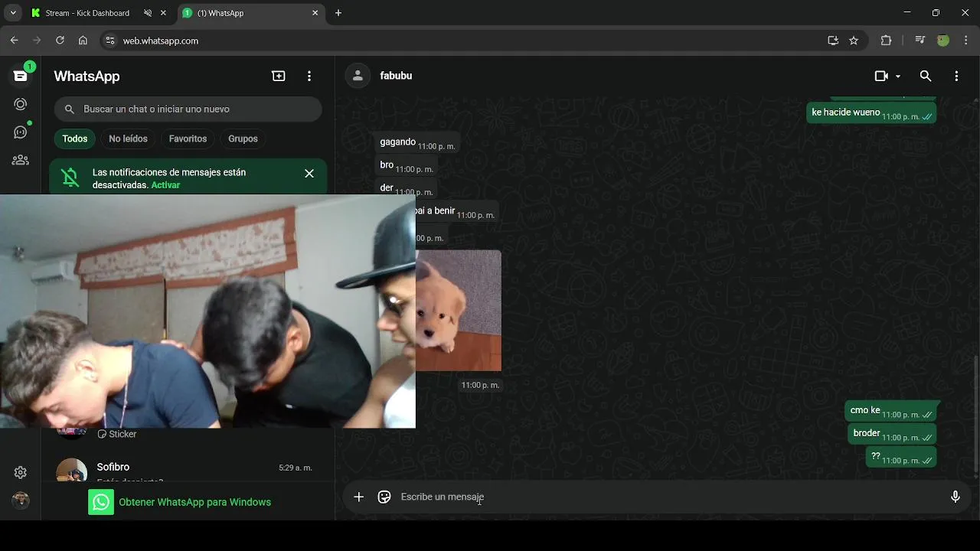Unmute the Kick Dashboard tab audio icon
Image resolution: width=980 pixels, height=551 pixels.
[148, 13]
